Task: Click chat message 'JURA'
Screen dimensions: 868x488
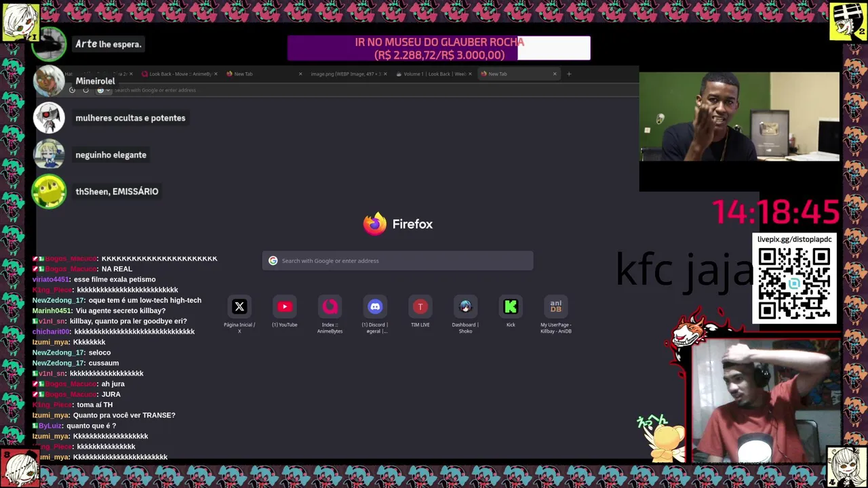Action: 111,394
